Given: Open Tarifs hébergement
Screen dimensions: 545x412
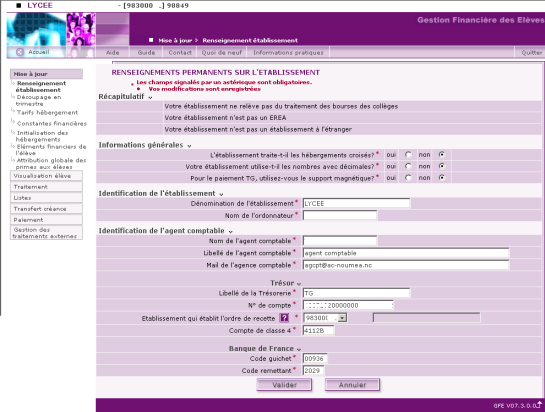Looking at the screenshot, I should (x=47, y=112).
